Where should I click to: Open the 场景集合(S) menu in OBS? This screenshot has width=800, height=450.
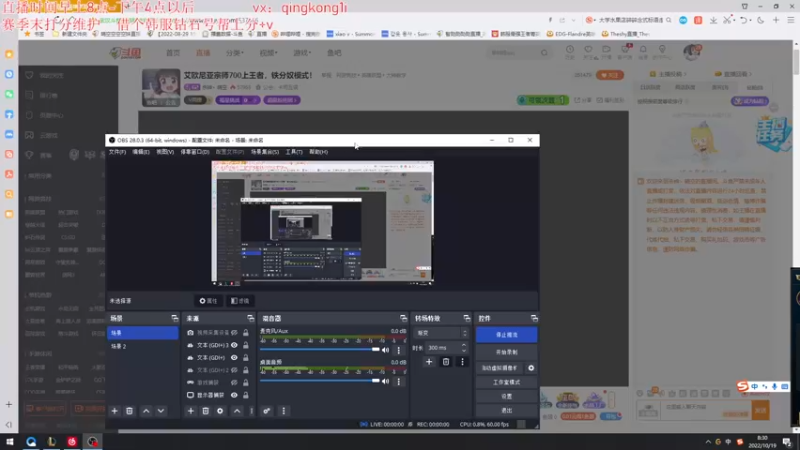265,152
